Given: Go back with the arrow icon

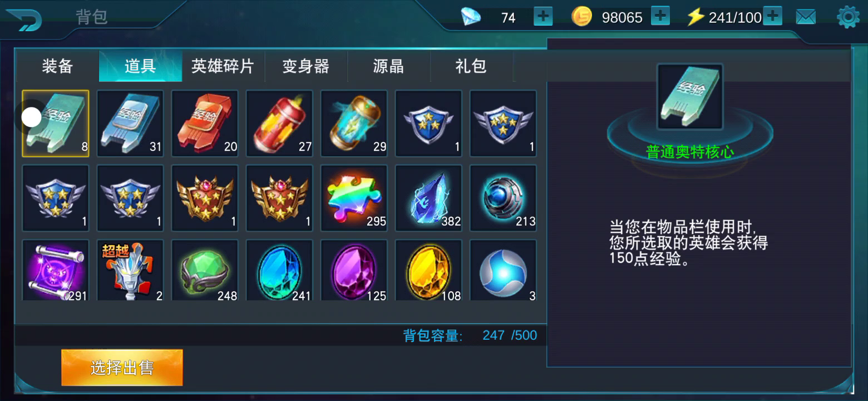Looking at the screenshot, I should point(23,19).
